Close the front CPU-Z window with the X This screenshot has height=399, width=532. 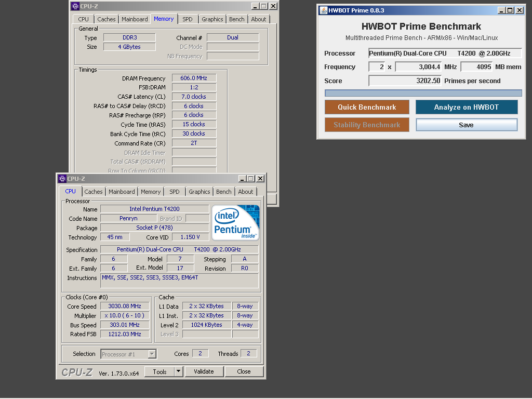click(x=260, y=179)
